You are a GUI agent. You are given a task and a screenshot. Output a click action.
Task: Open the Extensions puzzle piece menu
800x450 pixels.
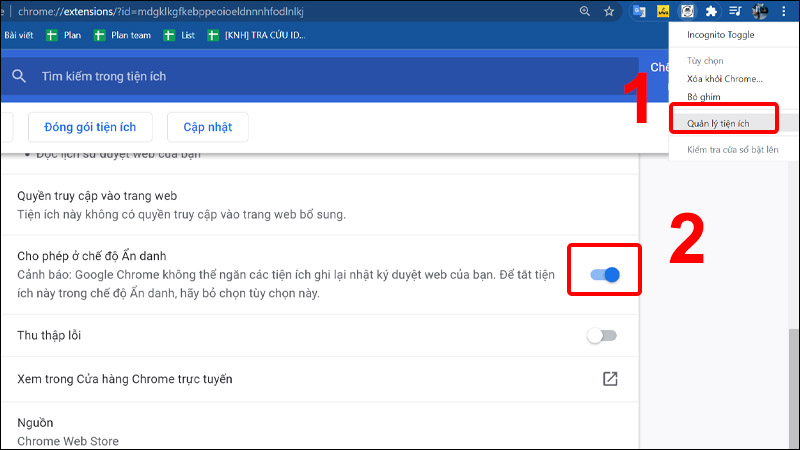coord(711,12)
